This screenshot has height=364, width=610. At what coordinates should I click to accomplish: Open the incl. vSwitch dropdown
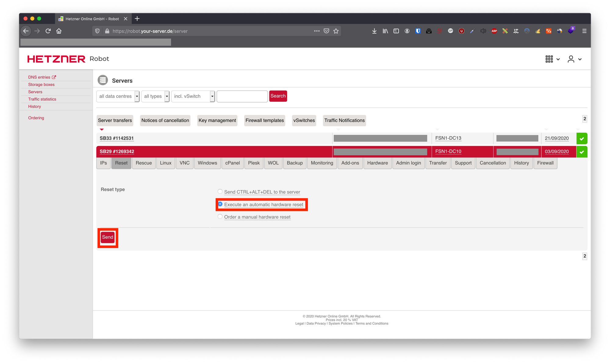(193, 96)
